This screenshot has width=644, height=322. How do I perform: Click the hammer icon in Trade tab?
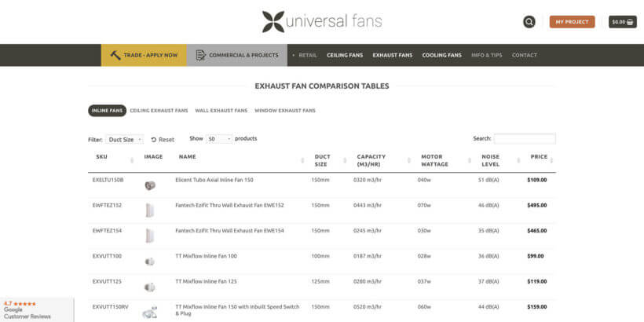pos(115,55)
